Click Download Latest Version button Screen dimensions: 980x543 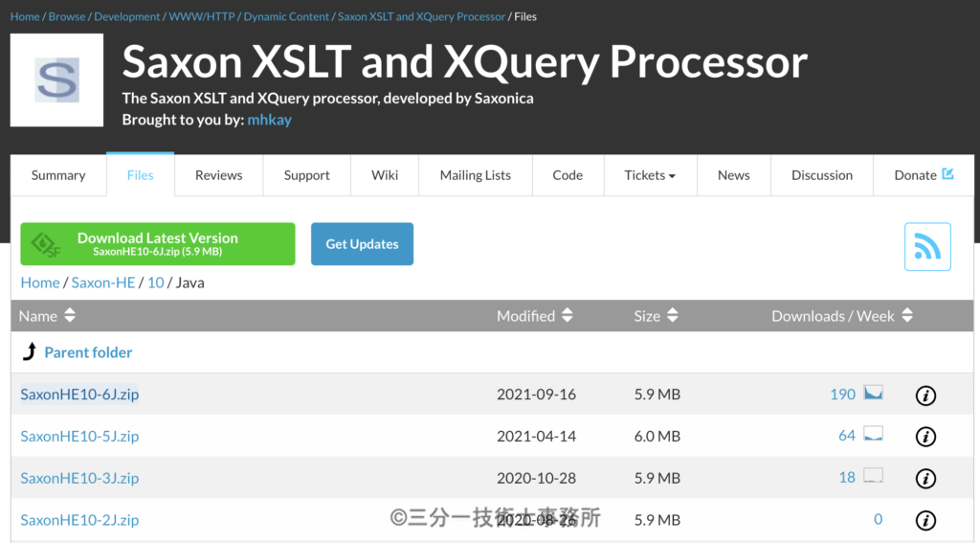(158, 244)
